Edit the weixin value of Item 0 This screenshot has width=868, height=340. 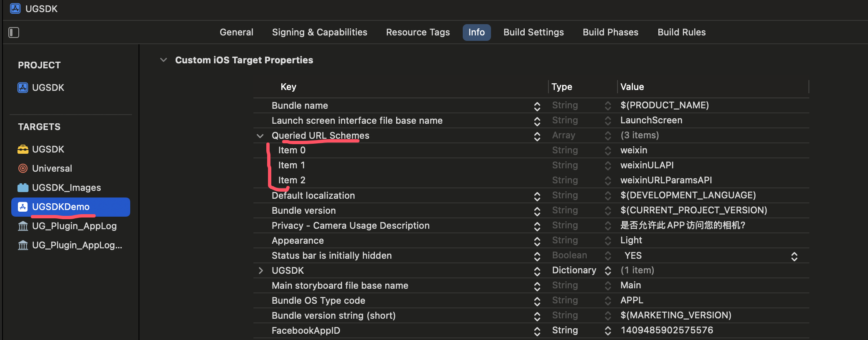point(634,150)
